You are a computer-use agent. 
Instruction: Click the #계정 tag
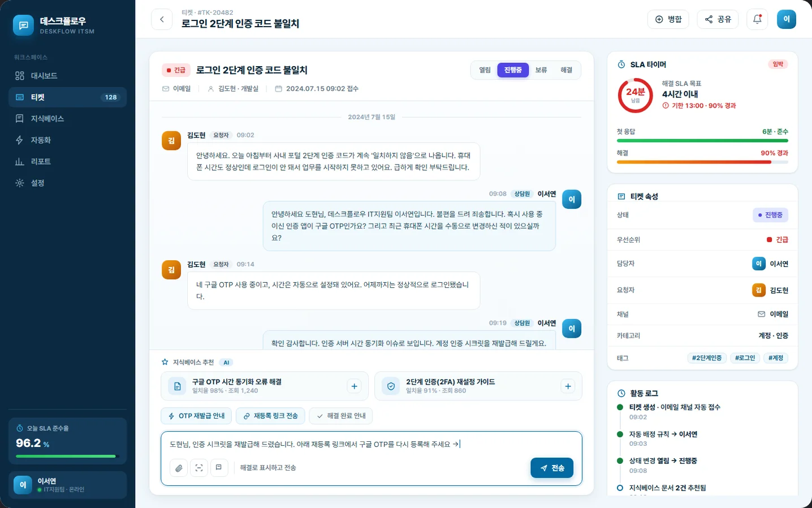[776, 358]
